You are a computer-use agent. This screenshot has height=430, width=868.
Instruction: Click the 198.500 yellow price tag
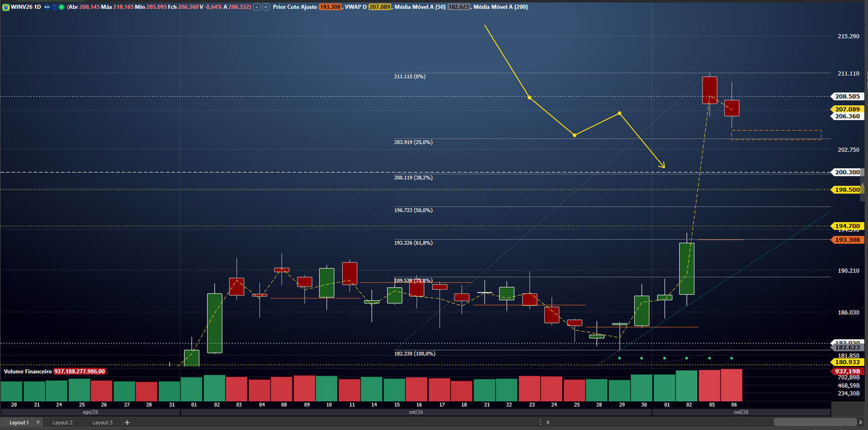(847, 189)
